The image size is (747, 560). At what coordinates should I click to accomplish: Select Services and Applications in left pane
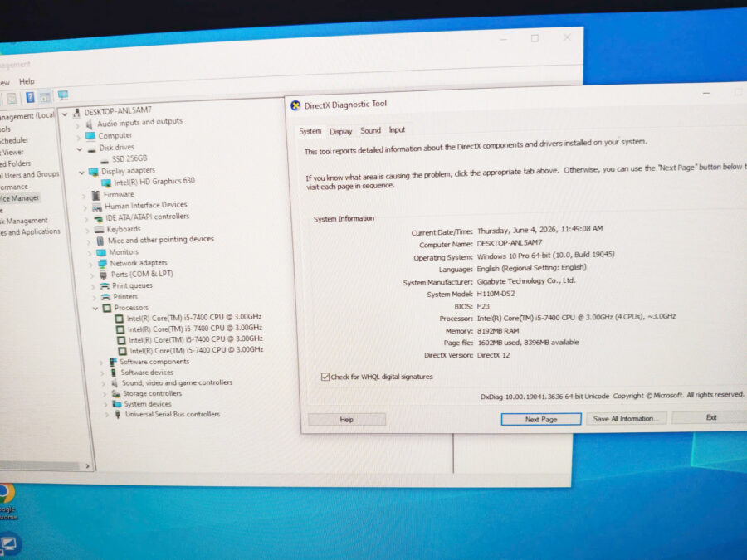[31, 232]
